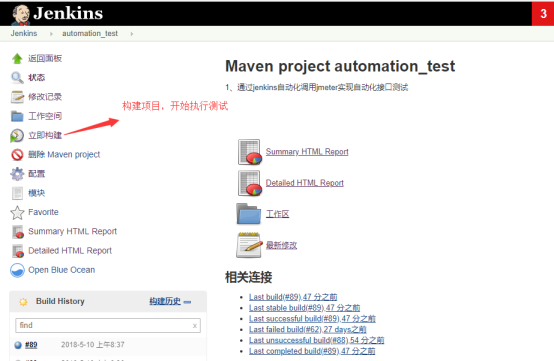
Task: Open Last completed build(#89) link
Action: pyautogui.click(x=312, y=351)
